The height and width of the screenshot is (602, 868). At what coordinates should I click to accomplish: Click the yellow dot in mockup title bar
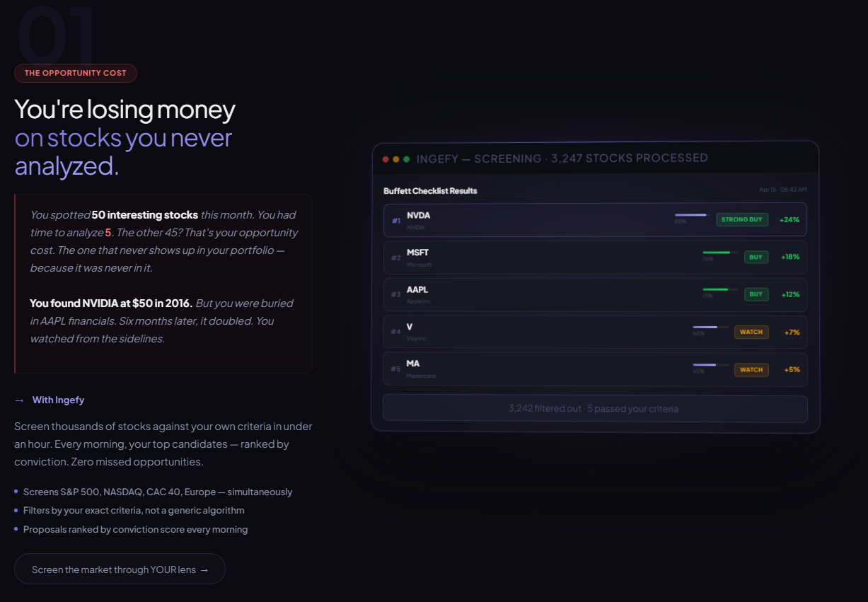coord(396,159)
